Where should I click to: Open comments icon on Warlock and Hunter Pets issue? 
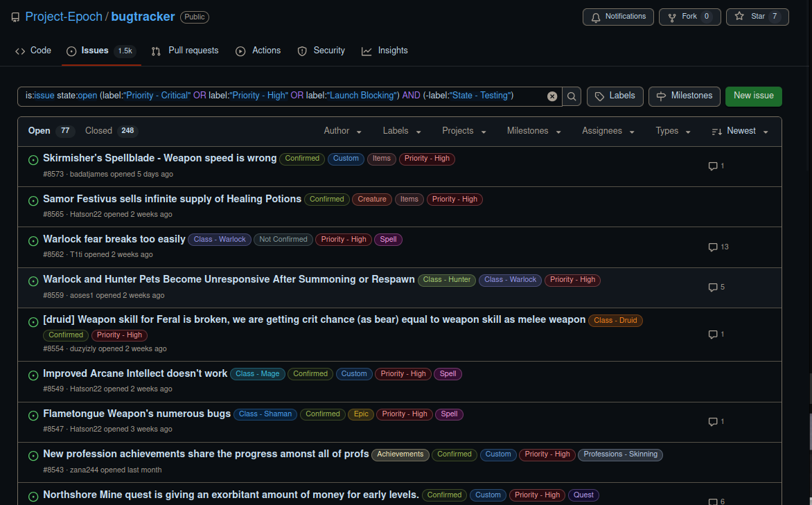[712, 287]
